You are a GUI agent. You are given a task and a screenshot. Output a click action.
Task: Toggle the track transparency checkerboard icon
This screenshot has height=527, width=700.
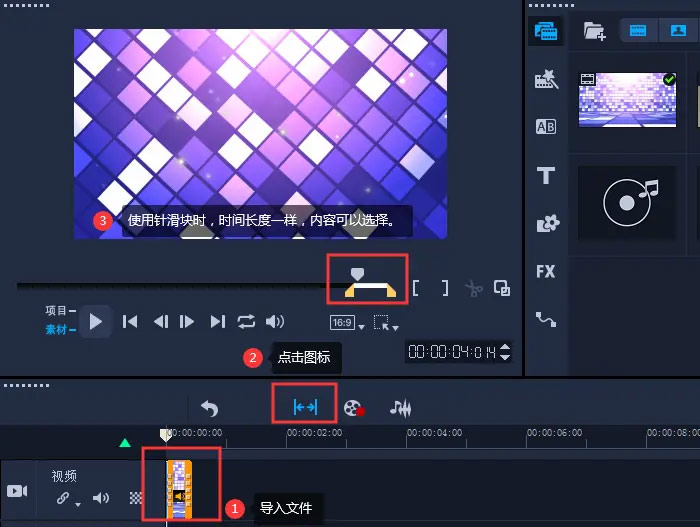pos(135,498)
